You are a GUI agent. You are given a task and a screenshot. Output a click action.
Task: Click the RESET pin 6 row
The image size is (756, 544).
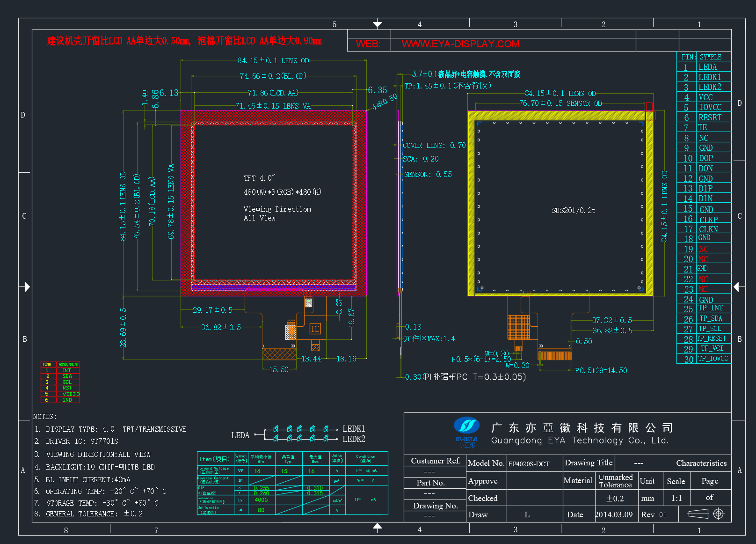point(704,118)
